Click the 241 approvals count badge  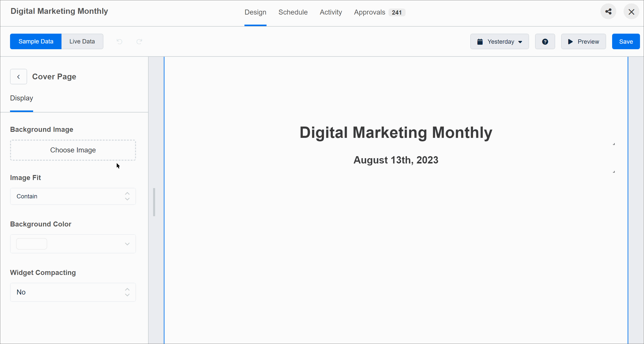[397, 13]
